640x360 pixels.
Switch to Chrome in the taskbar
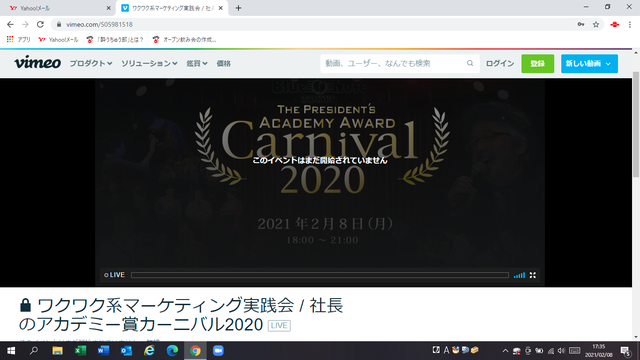(x=195, y=351)
